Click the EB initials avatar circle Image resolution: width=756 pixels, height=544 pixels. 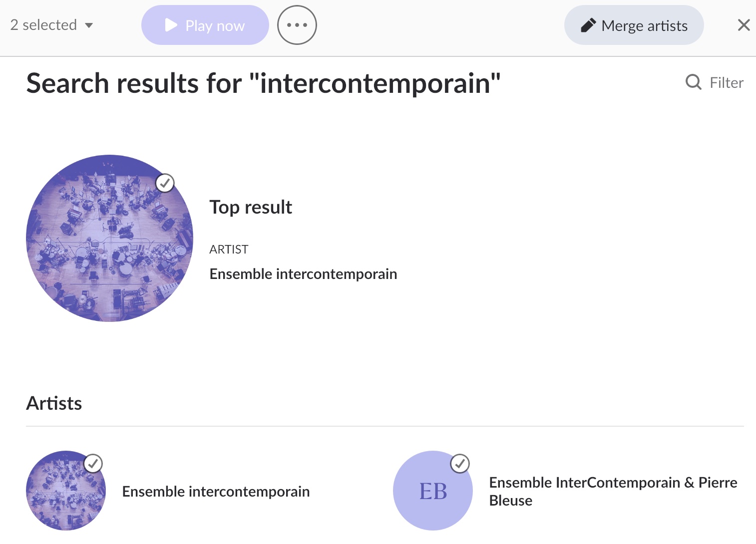click(x=433, y=491)
